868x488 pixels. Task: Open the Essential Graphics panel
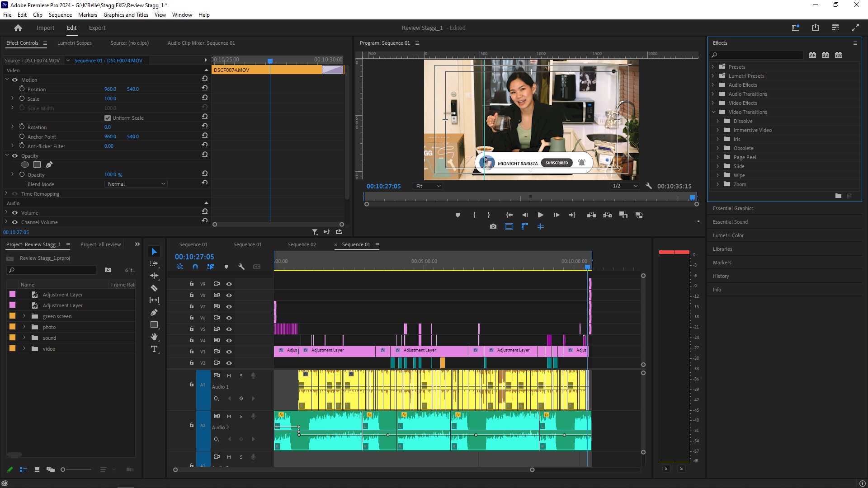tap(733, 208)
